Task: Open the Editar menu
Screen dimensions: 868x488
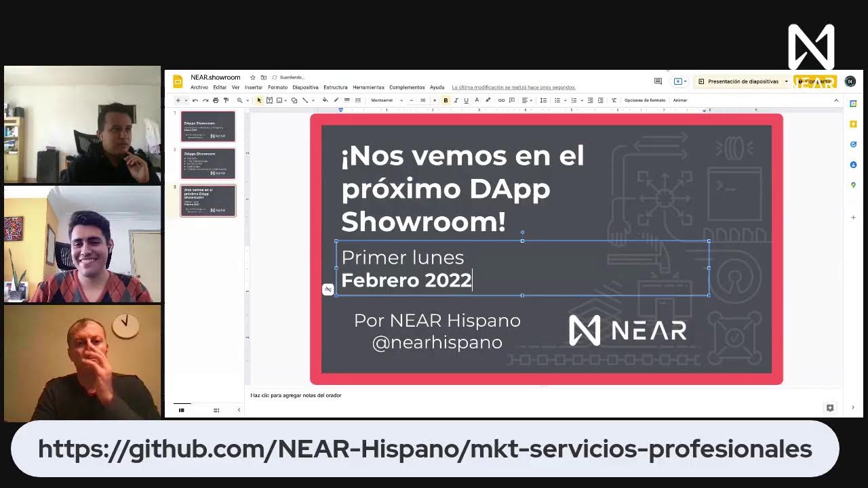Action: point(220,87)
